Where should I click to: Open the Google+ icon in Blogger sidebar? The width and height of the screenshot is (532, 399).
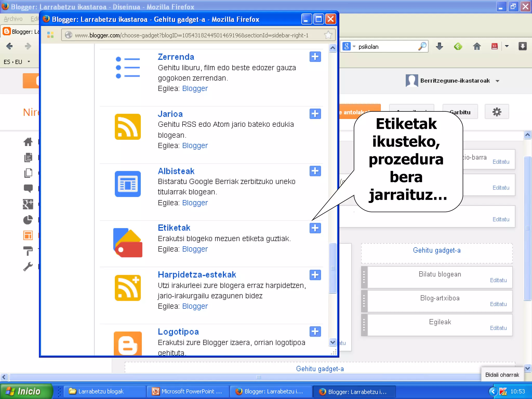(x=28, y=204)
